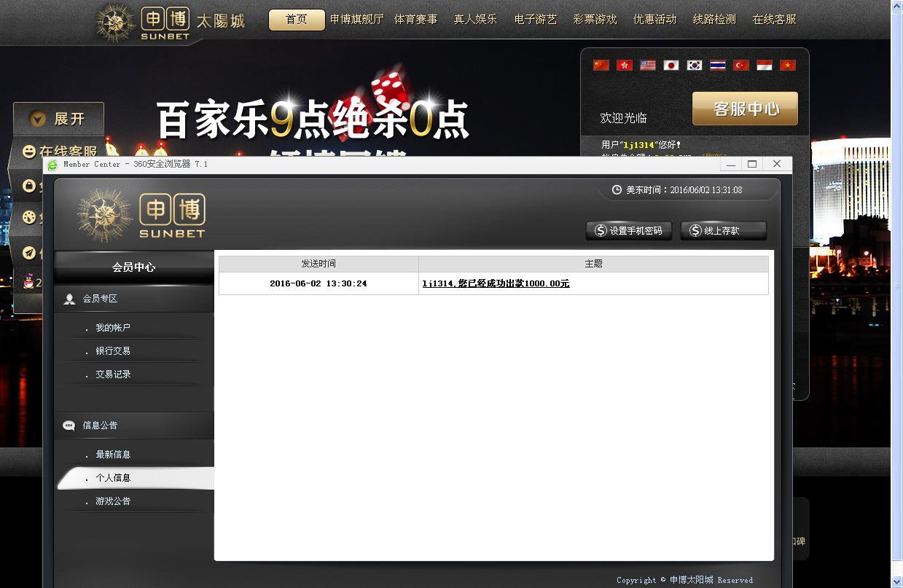Screen dimensions: 903x588
Task: Maximize the Member Center window
Action: pyautogui.click(x=753, y=165)
